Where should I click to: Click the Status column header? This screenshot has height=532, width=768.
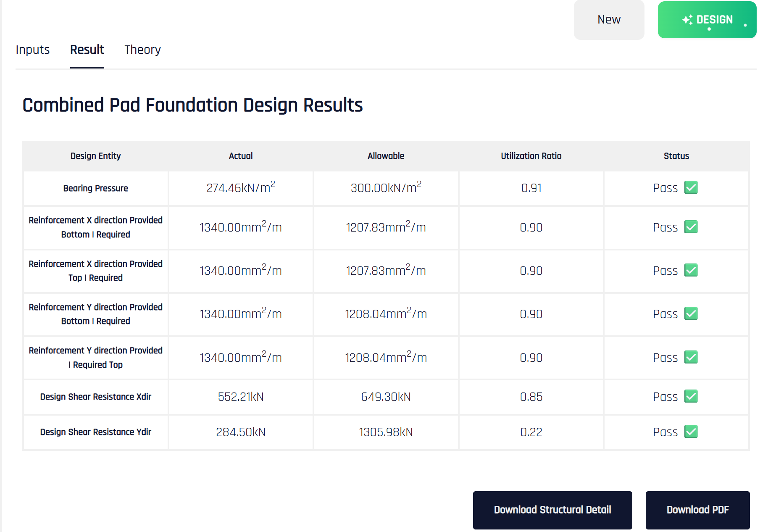tap(676, 156)
